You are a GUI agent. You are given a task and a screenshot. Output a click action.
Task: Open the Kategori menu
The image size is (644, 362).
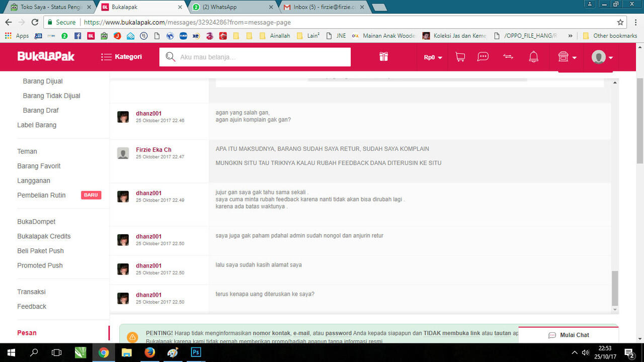121,57
